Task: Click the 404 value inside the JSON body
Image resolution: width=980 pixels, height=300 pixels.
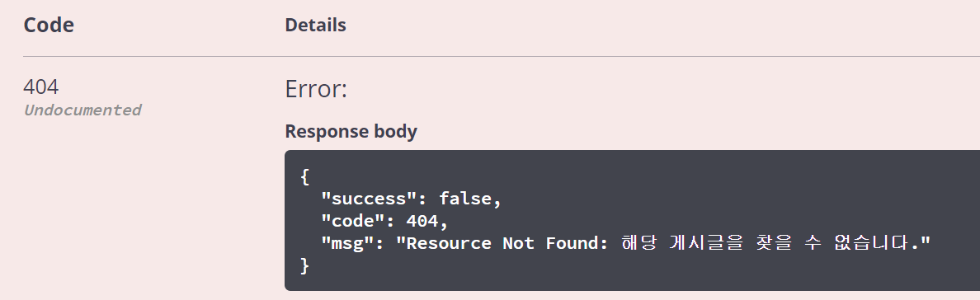Action: point(422,221)
